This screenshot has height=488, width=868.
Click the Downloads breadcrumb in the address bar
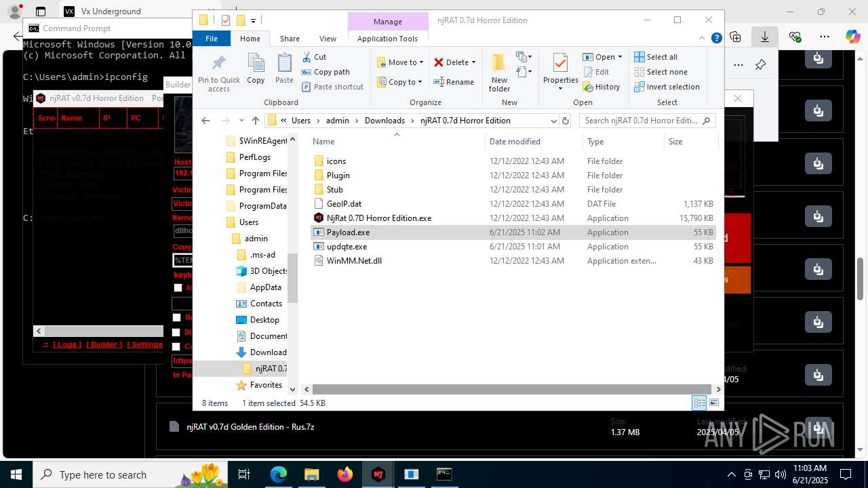[x=384, y=121]
